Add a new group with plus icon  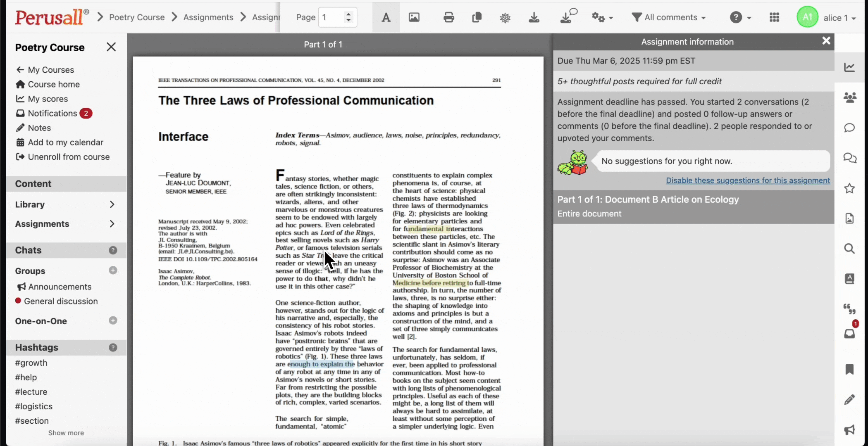click(113, 270)
